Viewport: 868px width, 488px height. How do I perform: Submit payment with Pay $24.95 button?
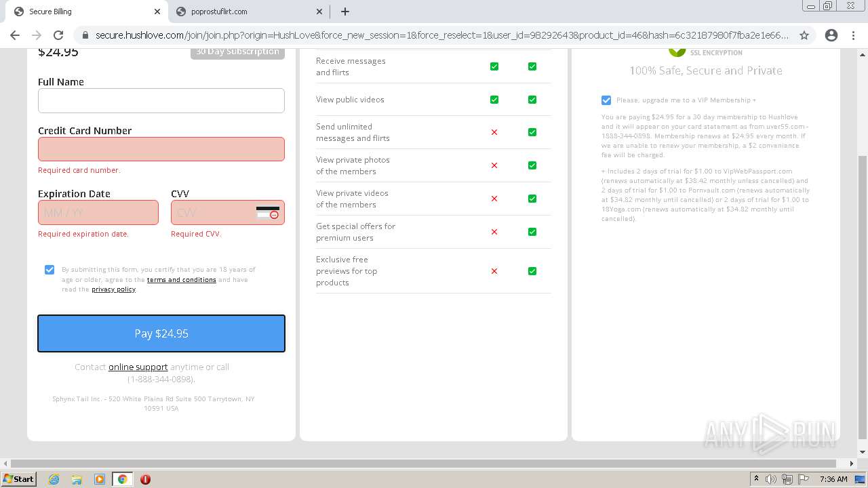tap(161, 333)
